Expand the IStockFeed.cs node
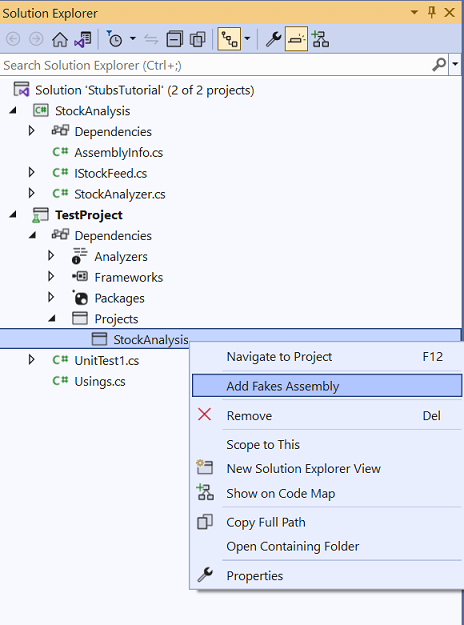This screenshot has width=464, height=625. pyautogui.click(x=31, y=172)
